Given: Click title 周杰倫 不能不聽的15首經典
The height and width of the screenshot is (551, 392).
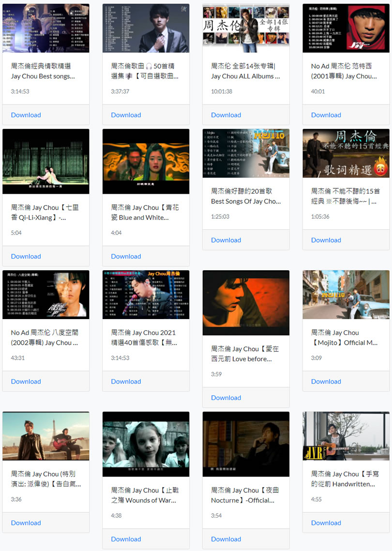Looking at the screenshot, I should [346, 196].
